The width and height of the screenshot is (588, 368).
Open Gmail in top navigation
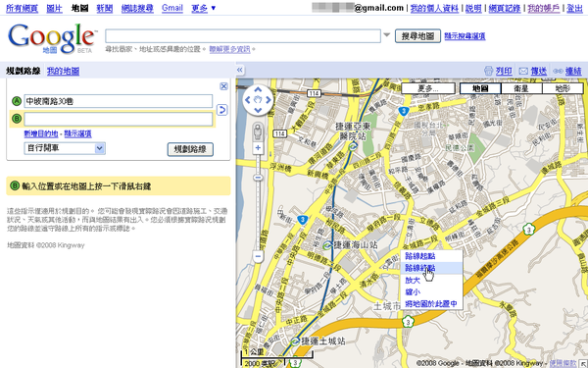(172, 8)
